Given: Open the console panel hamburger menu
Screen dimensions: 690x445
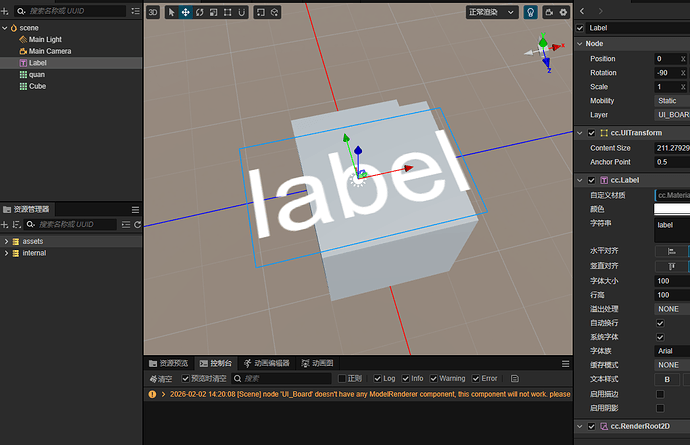Looking at the screenshot, I should (x=565, y=364).
